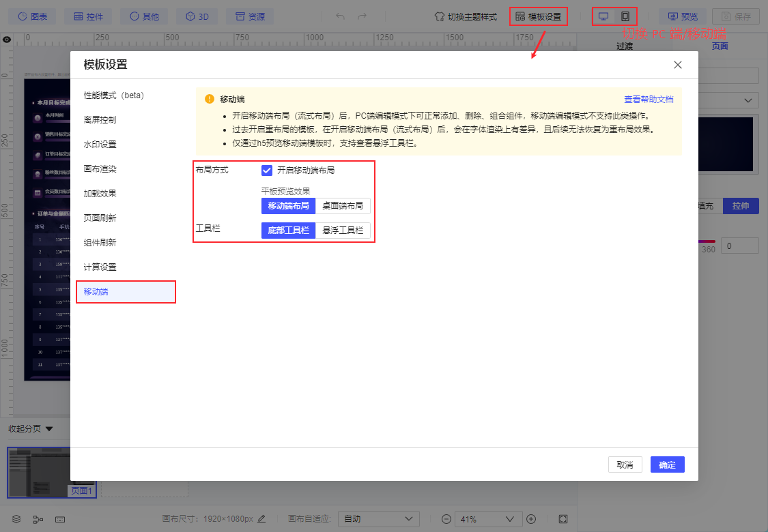
Task: Open the 3D components menu
Action: tap(197, 16)
